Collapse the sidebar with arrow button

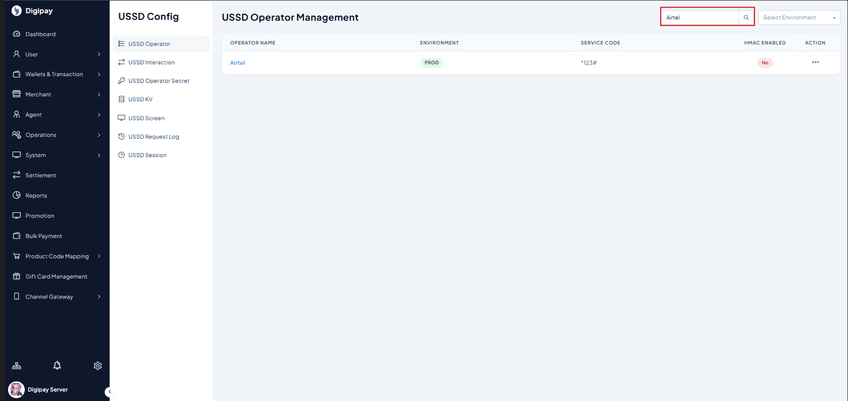109,391
